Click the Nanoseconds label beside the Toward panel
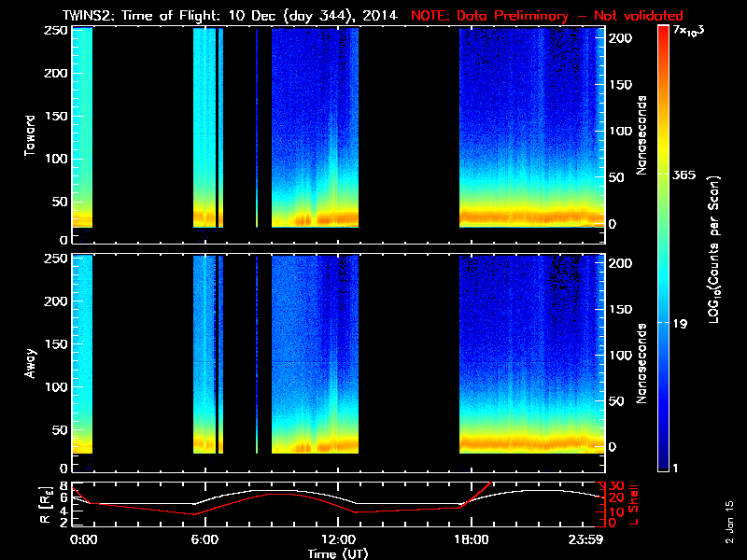Screen dimensions: 747x560 [x=642, y=134]
